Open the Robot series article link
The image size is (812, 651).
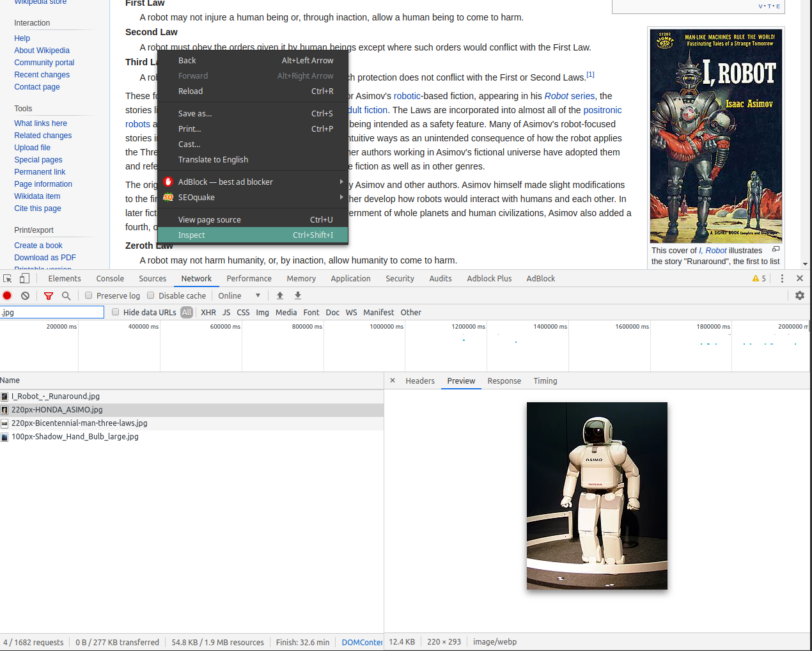pyautogui.click(x=570, y=96)
